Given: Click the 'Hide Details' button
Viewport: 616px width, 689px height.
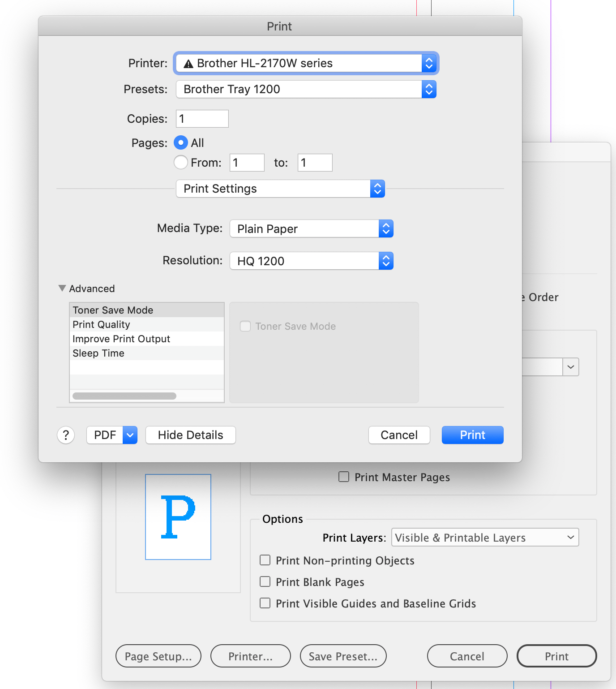Looking at the screenshot, I should coord(190,435).
